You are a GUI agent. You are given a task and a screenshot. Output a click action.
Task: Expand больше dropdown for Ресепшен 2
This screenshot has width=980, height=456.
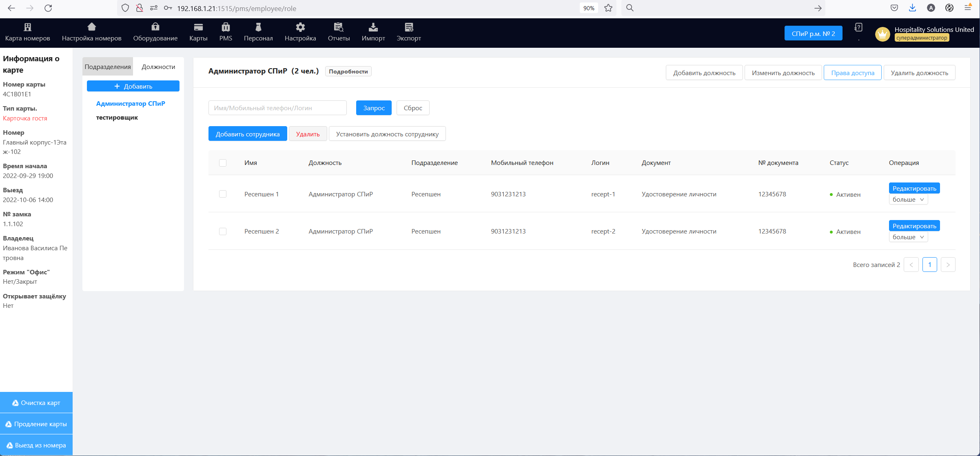coord(908,237)
